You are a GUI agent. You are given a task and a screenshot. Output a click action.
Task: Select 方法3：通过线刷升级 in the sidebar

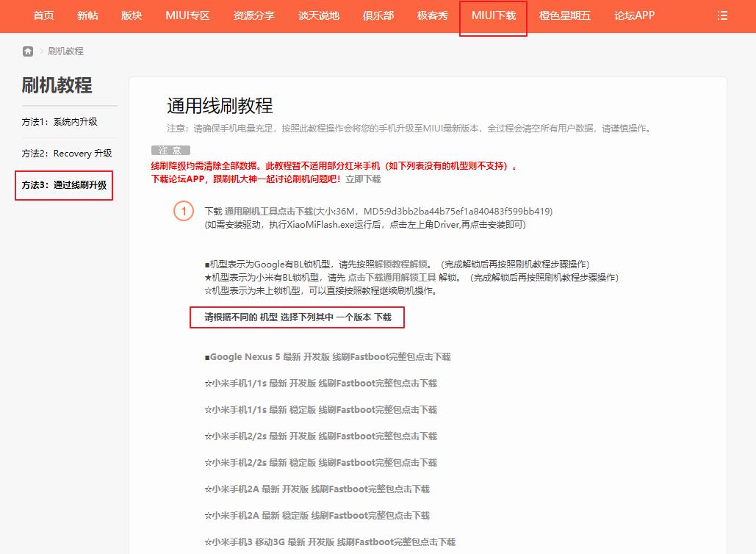tap(64, 185)
